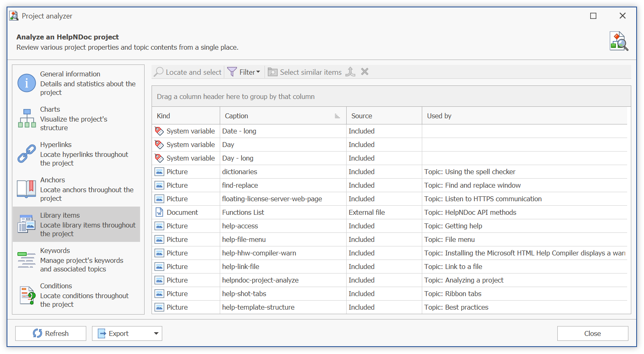
Task: Click Topic: HelpNDoc API methods
Action: (x=470, y=212)
